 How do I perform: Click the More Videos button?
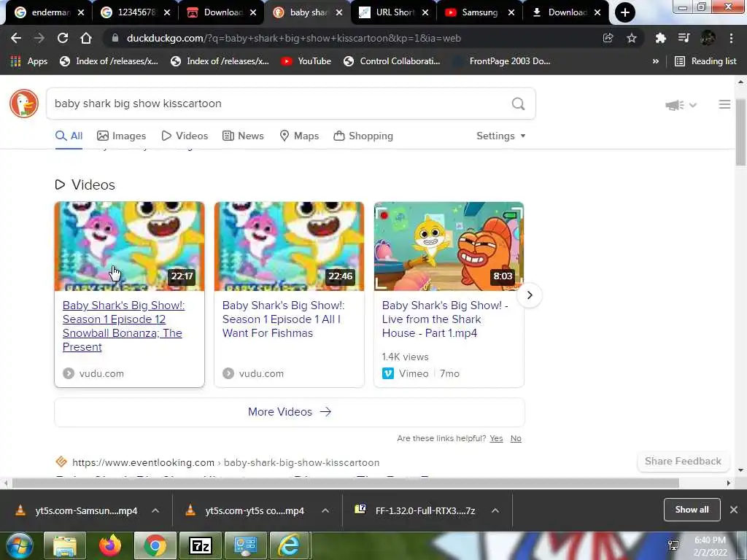tap(290, 412)
